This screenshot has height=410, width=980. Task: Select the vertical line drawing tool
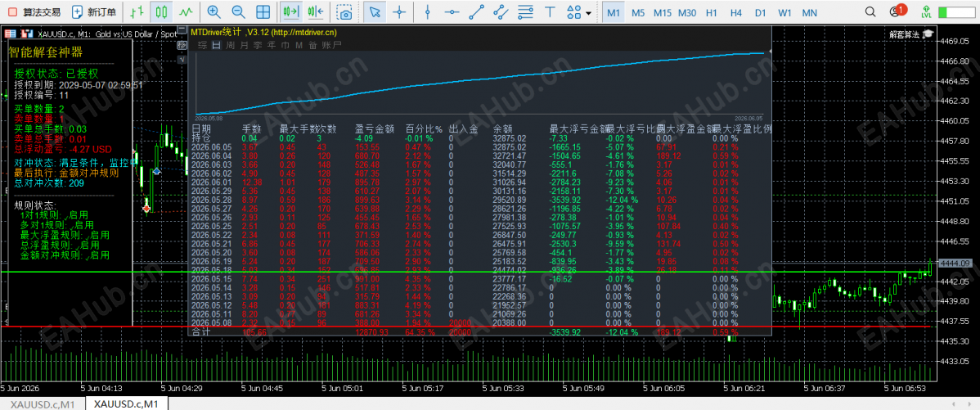coord(428,12)
